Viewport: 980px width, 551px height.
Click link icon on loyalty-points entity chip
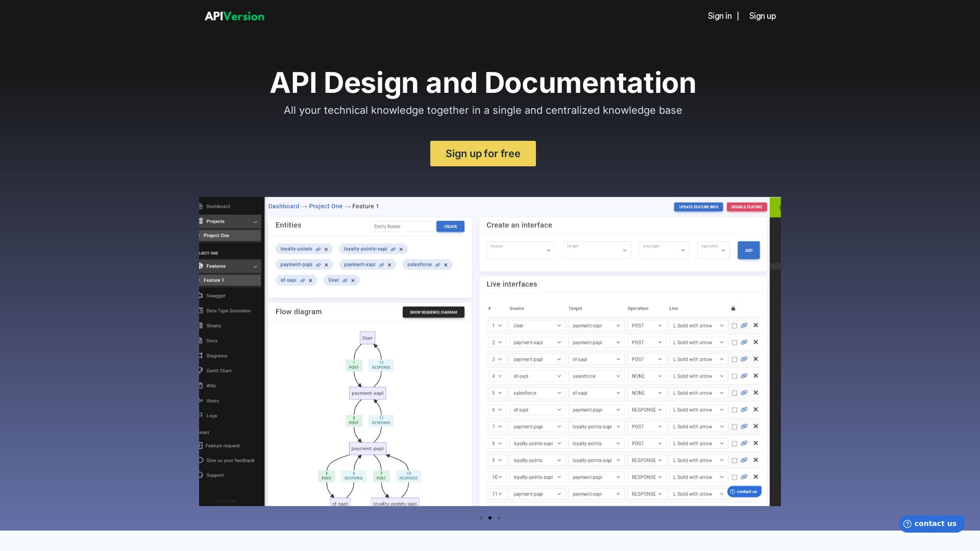coord(318,249)
